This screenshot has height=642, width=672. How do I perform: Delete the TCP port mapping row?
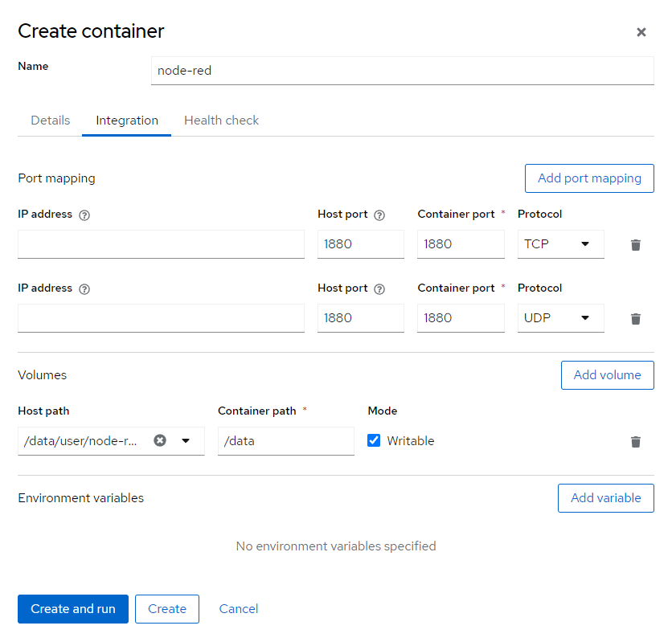point(636,245)
